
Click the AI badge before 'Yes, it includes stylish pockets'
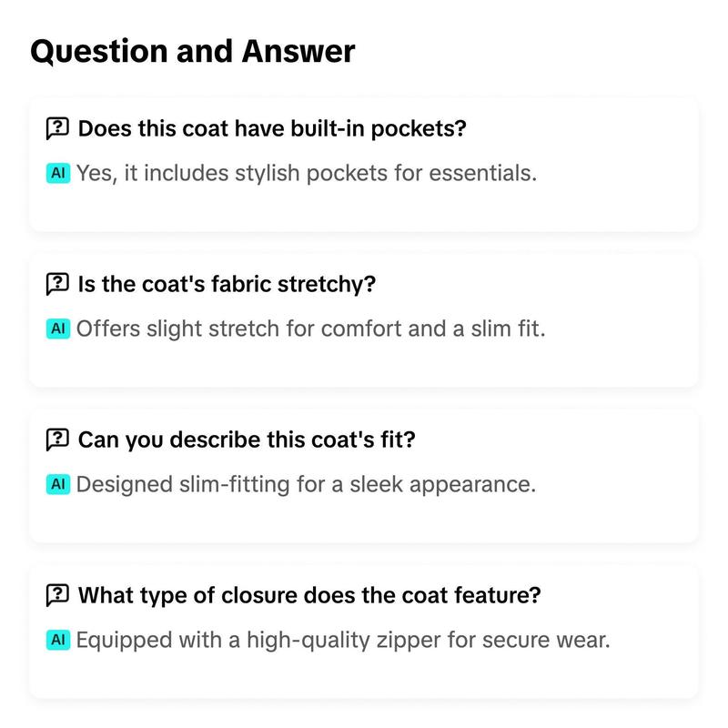(58, 173)
